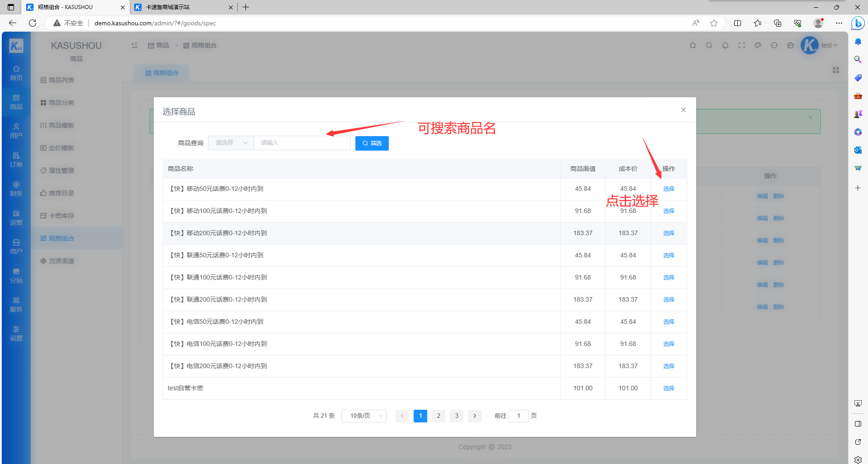Open a new browser tab
Viewport: 868px width, 464px height.
(x=245, y=7)
